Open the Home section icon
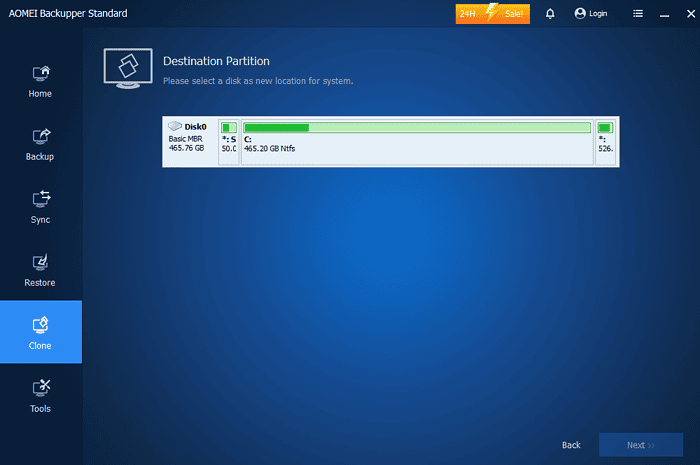The height and width of the screenshot is (465, 700). [41, 73]
